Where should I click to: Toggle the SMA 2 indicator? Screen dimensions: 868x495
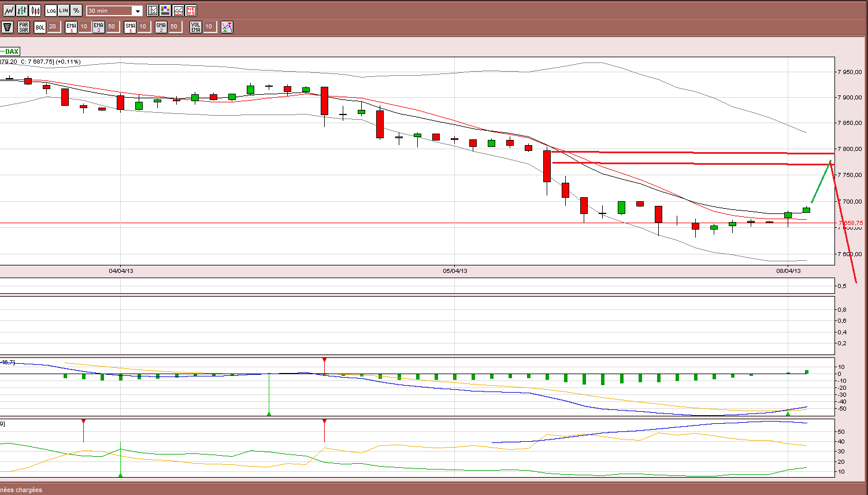tap(161, 27)
